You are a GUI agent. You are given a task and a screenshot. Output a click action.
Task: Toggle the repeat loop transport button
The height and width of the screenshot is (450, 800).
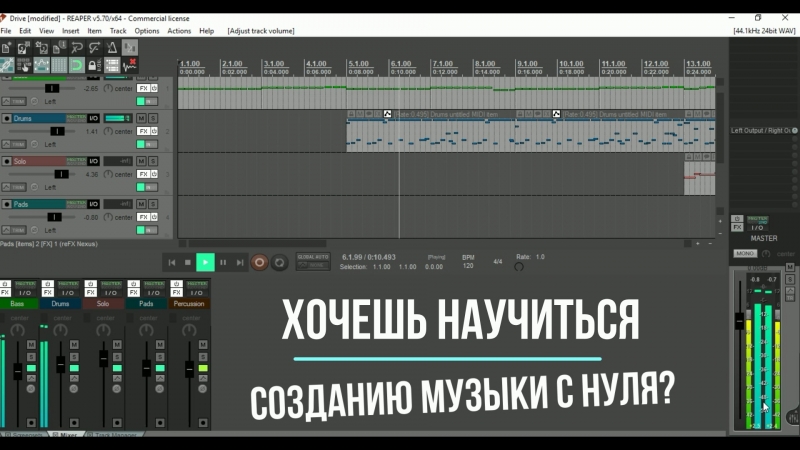coord(279,262)
